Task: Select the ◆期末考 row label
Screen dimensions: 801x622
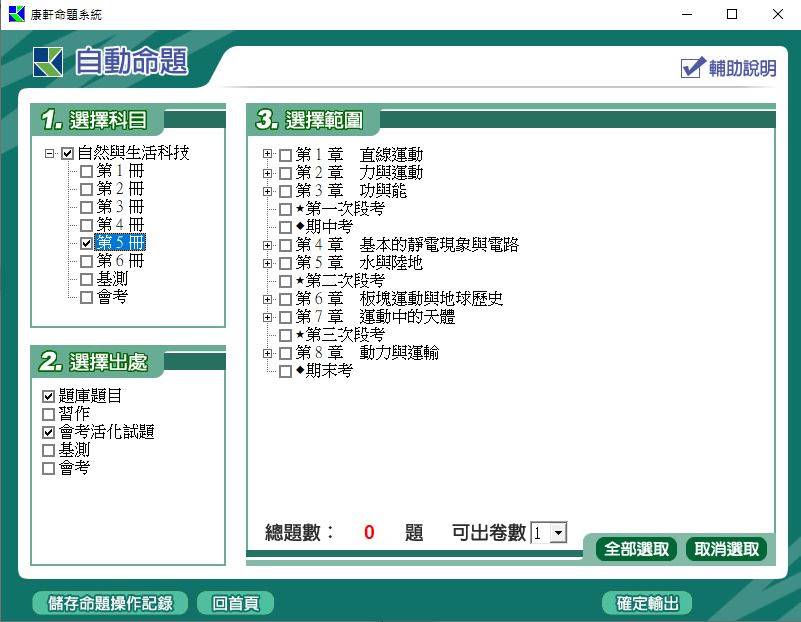Action: [x=324, y=371]
